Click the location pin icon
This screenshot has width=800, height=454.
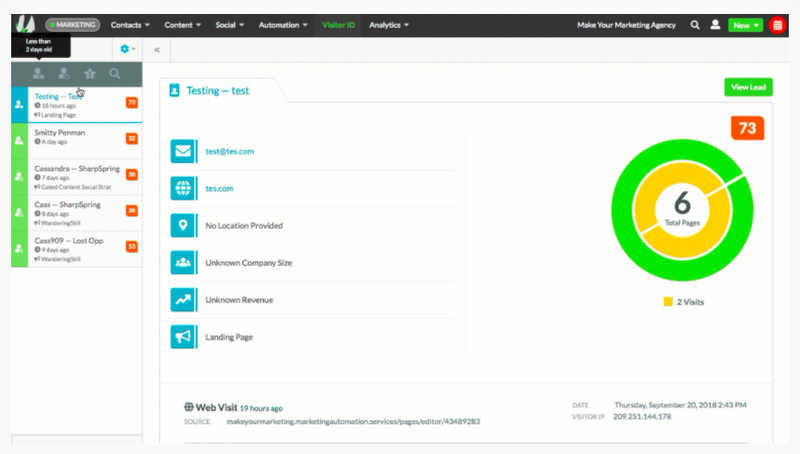(x=183, y=225)
